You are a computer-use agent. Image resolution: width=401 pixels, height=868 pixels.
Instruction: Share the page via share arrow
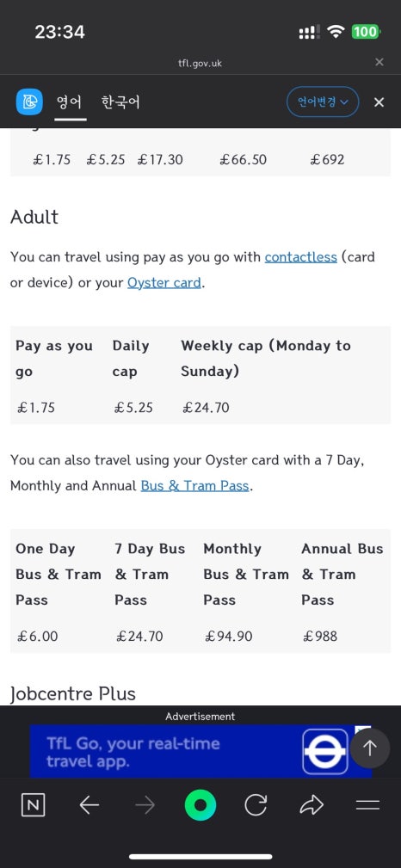tap(312, 805)
